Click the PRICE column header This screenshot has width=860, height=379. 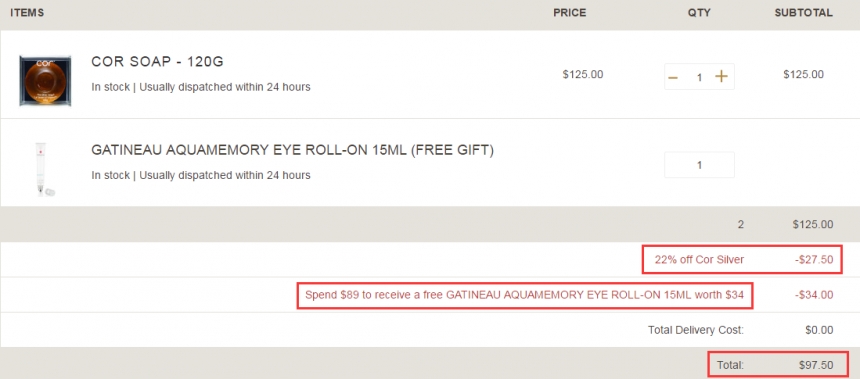(x=569, y=13)
